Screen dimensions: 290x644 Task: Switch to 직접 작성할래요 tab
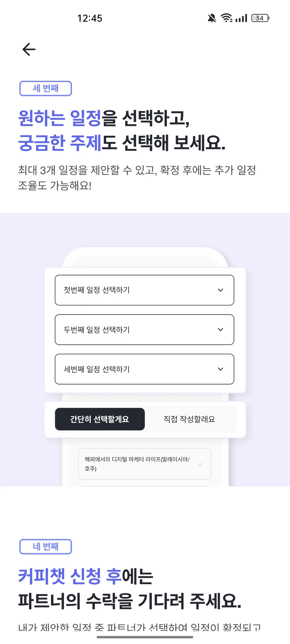(190, 419)
